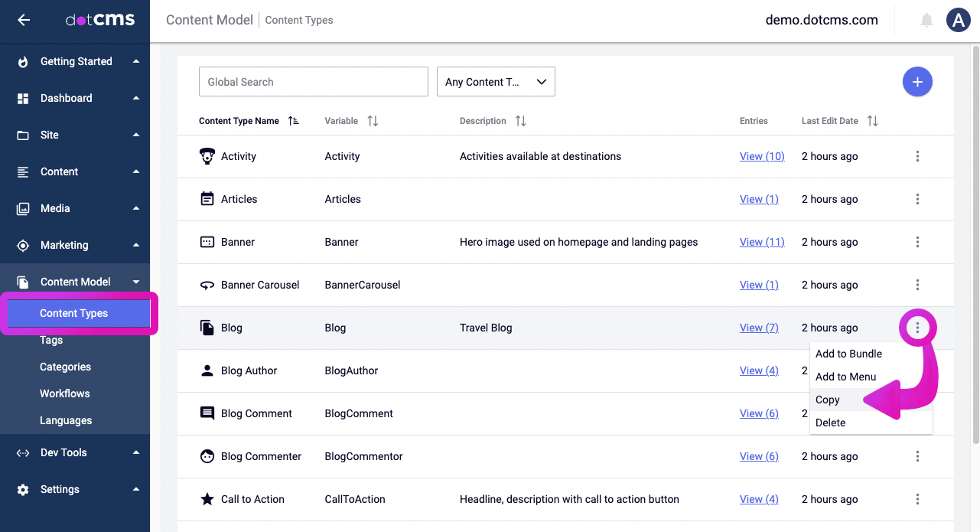Image resolution: width=980 pixels, height=532 pixels.
Task: Click the View (11) link for Banner
Action: 762,242
